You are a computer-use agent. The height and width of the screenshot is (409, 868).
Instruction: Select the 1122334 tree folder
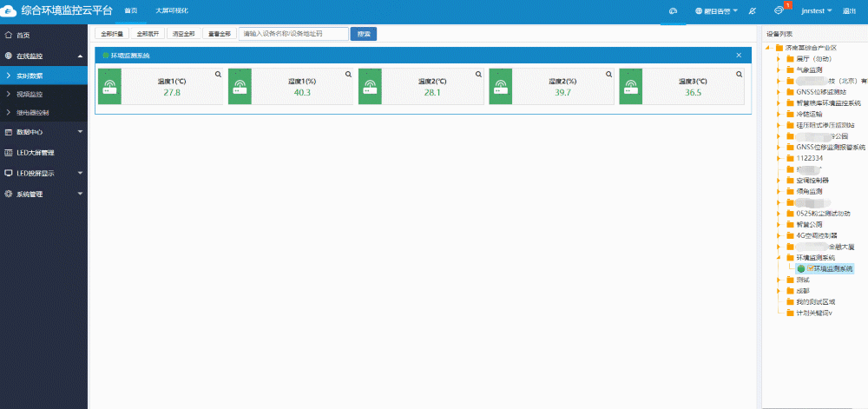(809, 158)
